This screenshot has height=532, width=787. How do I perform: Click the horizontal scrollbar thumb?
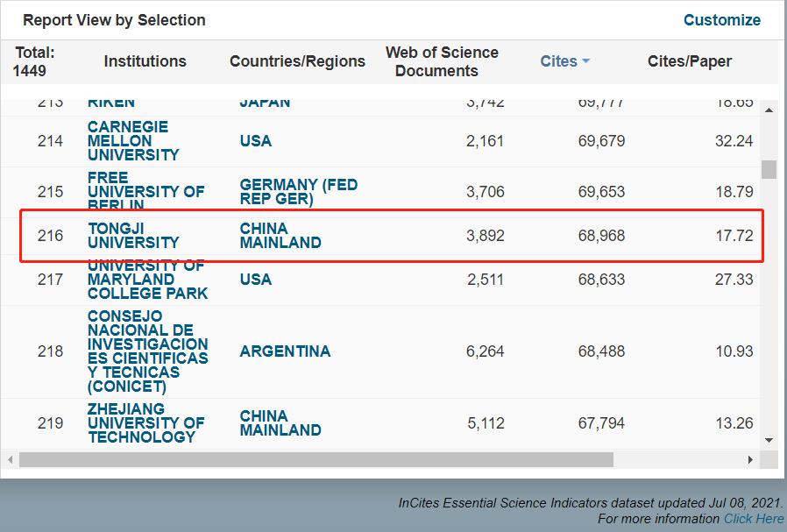click(x=316, y=459)
